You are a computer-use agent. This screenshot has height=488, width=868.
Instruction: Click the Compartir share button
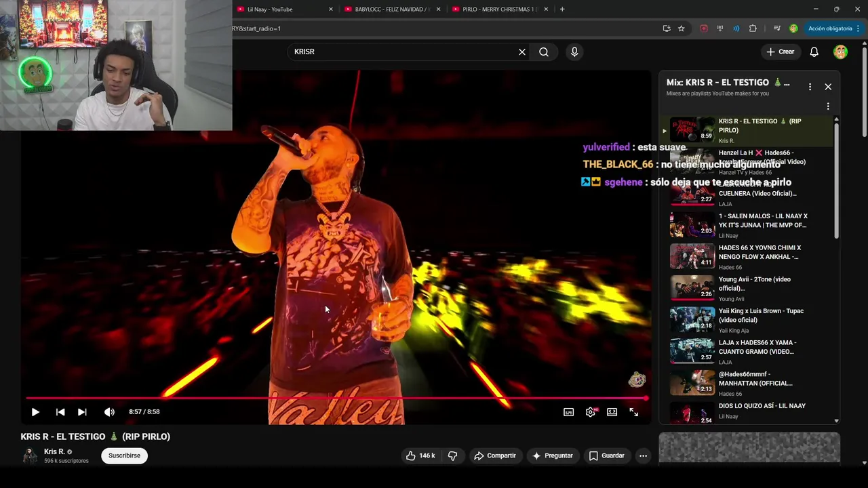point(495,455)
